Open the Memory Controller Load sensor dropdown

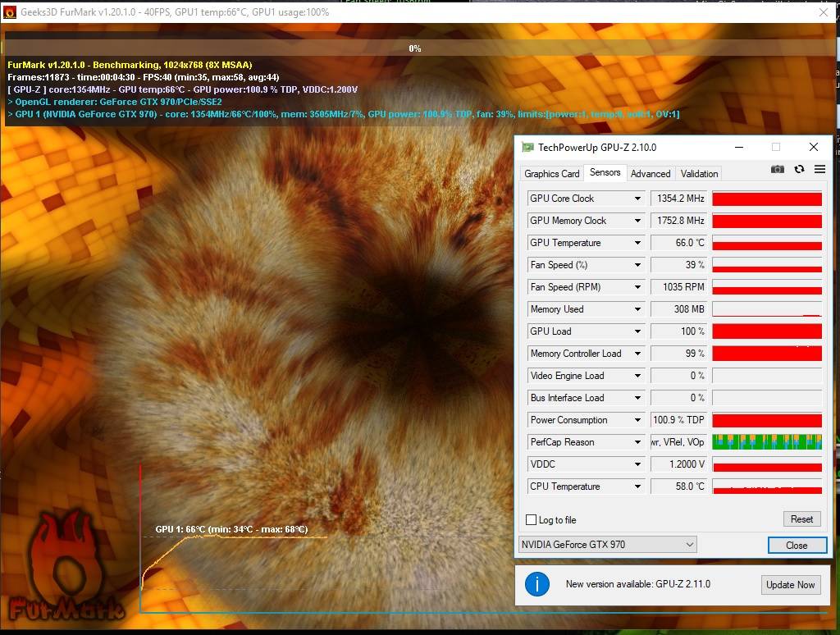(637, 354)
